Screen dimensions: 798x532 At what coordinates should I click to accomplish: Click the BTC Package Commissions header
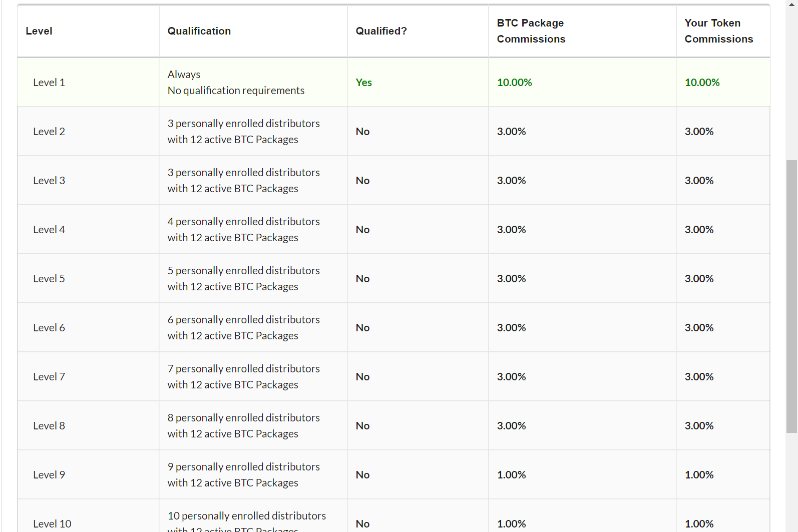[x=531, y=31]
